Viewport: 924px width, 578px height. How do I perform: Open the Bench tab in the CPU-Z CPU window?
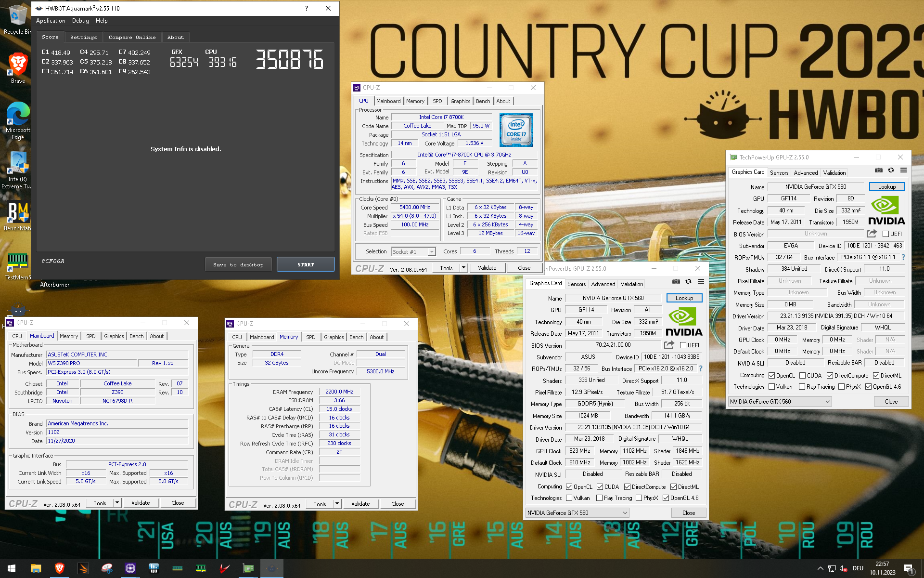483,101
